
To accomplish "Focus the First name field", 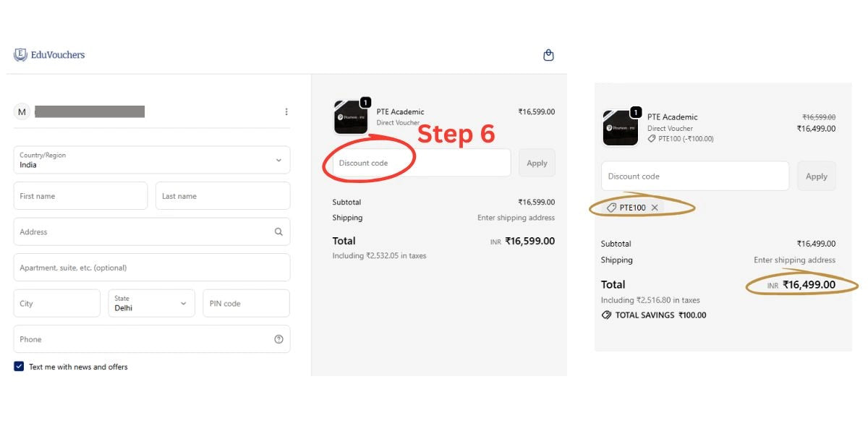I will 80,196.
